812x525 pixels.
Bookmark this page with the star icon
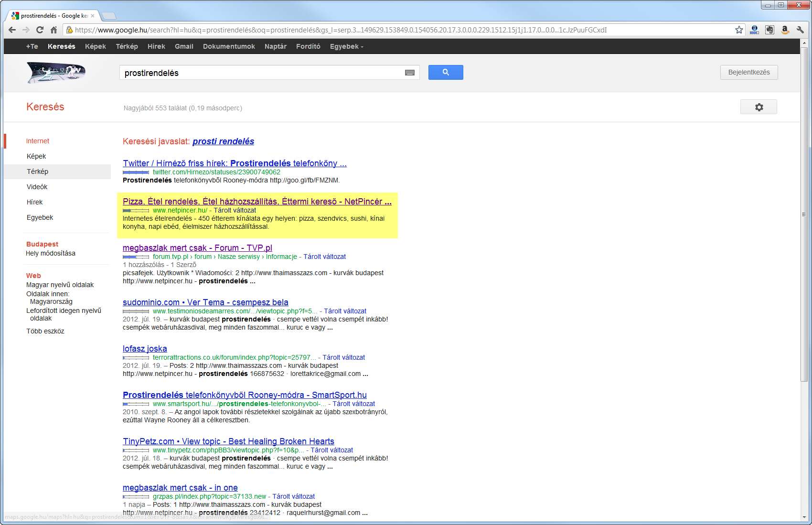coord(739,30)
